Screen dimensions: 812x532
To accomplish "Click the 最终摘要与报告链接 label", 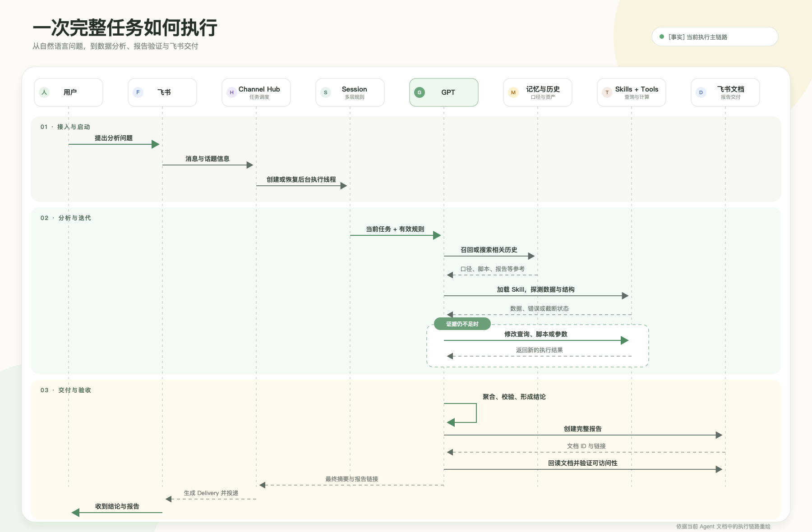I will pos(352,479).
